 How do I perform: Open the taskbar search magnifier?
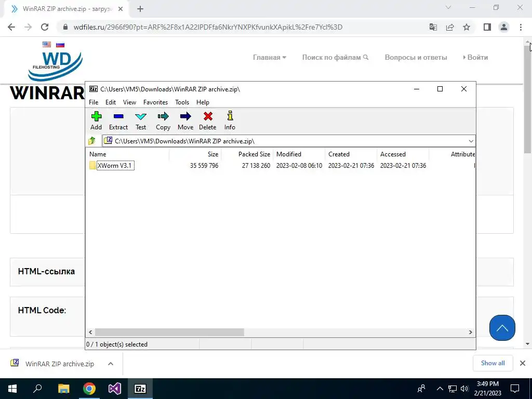[37, 388]
